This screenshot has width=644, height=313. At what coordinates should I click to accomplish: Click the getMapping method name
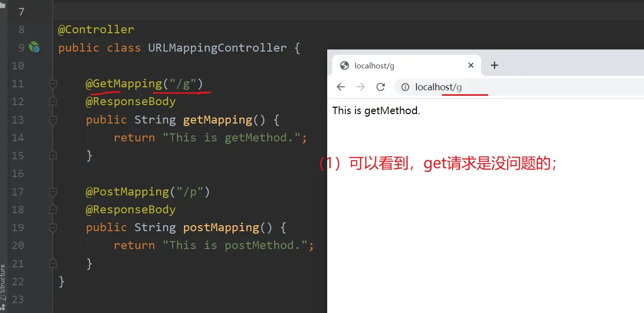[218, 120]
